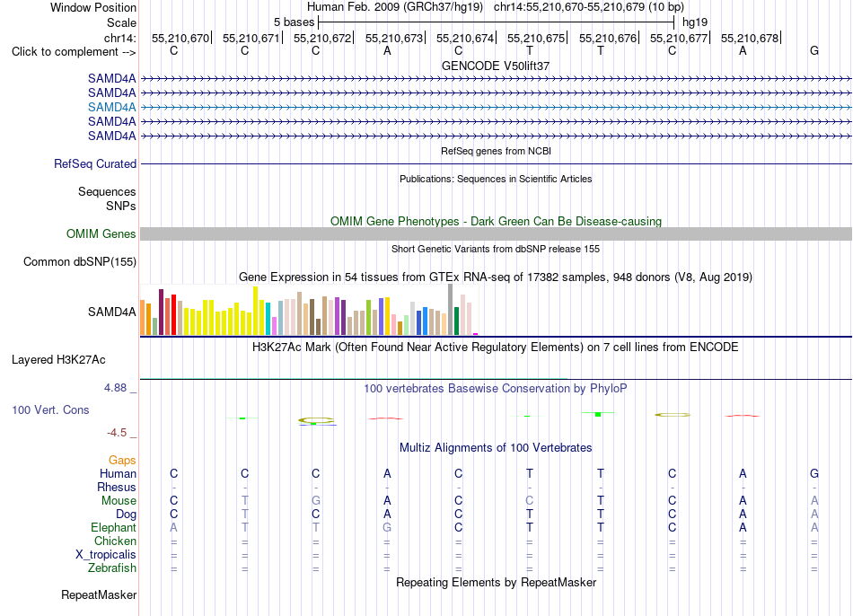
Task: Click the Mouse alignment row label
Action: [119, 501]
